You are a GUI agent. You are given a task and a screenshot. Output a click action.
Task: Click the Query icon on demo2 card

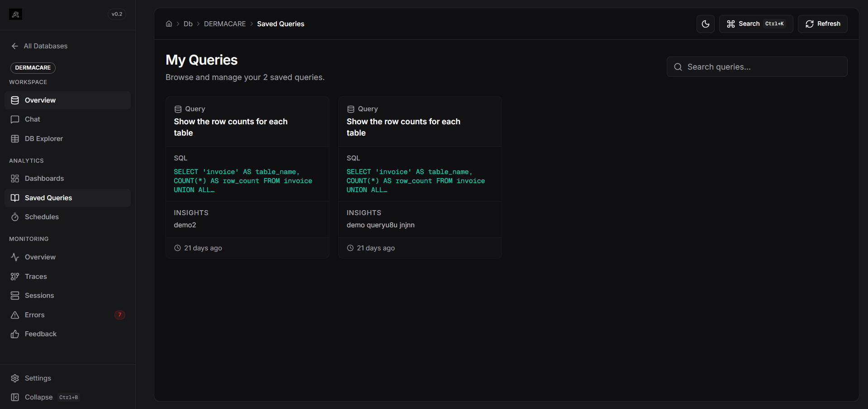coord(178,109)
